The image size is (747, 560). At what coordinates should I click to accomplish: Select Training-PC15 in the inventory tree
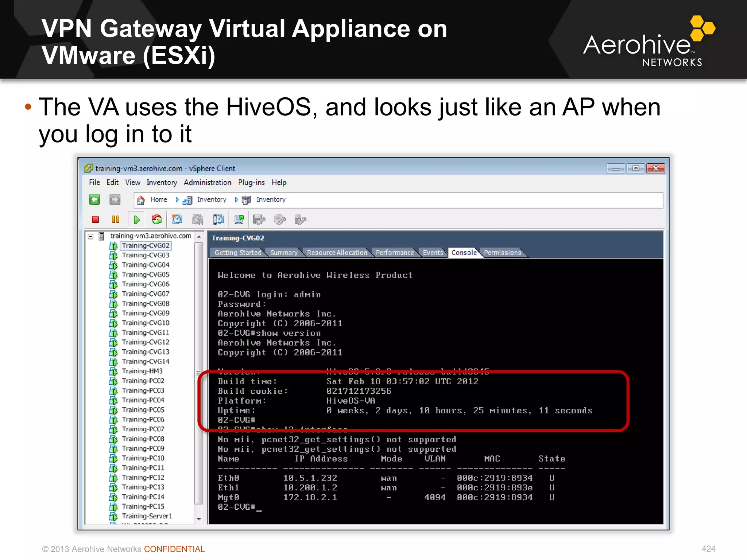point(143,506)
